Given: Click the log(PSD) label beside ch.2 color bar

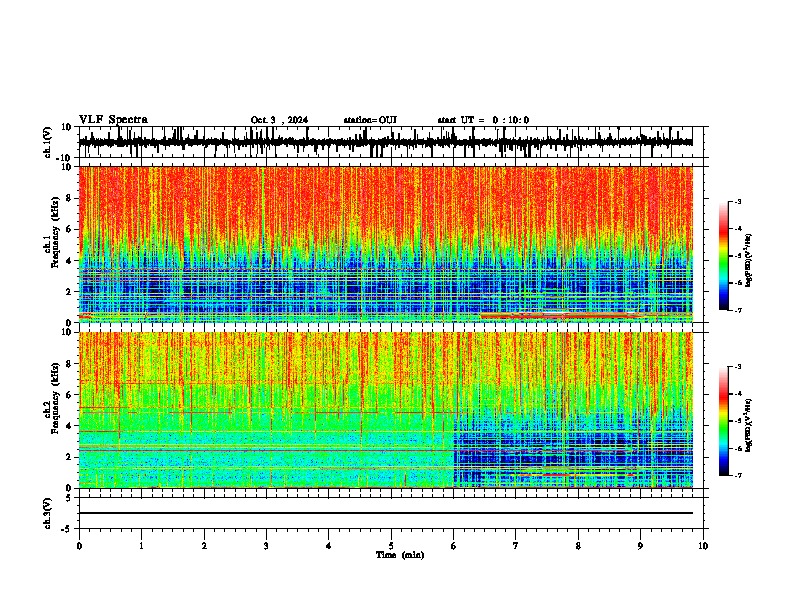Looking at the screenshot, I should pyautogui.click(x=749, y=425).
